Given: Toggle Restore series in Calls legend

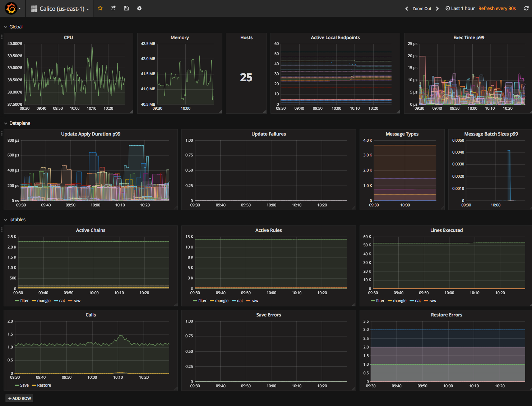Looking at the screenshot, I should [42, 385].
